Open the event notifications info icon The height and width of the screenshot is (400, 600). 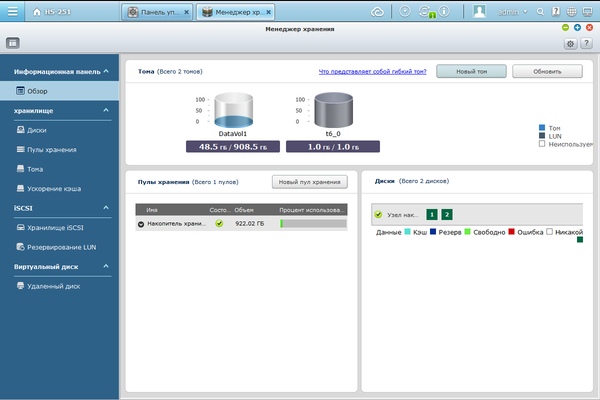[x=444, y=11]
